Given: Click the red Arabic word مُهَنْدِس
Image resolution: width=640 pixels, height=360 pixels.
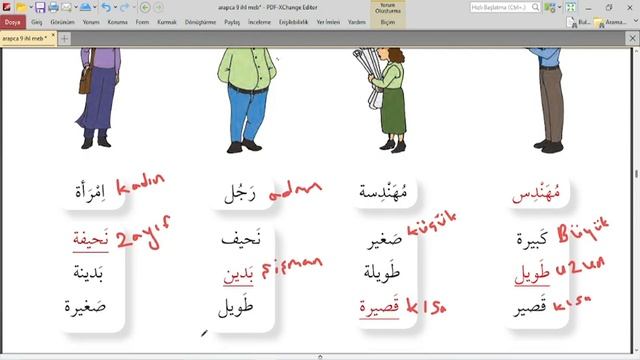Looking at the screenshot, I should click(x=536, y=192).
